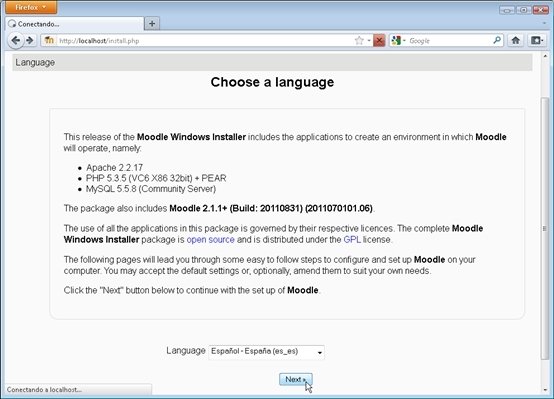Click the browser Forward arrow button
The width and height of the screenshot is (554, 399).
[x=30, y=41]
